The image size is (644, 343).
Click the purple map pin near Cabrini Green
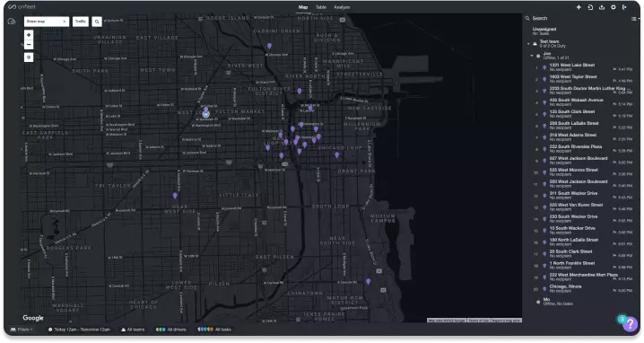[x=269, y=46]
